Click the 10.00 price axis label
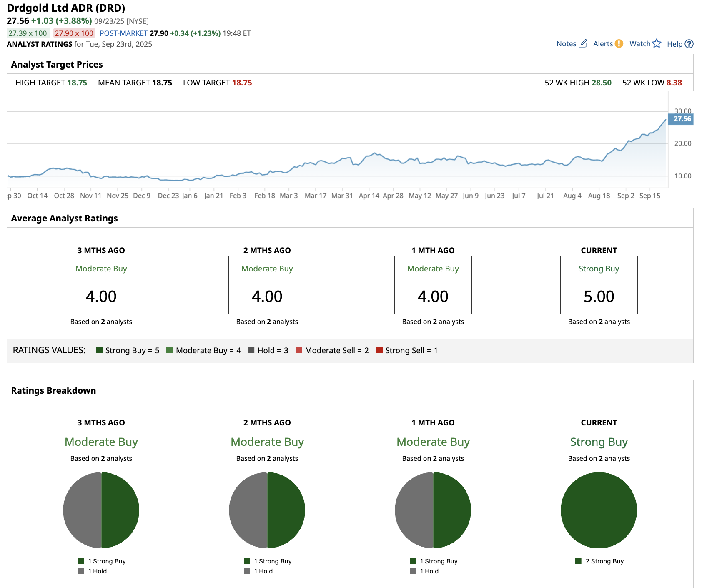Screen dimensions: 712x588 tap(683, 176)
